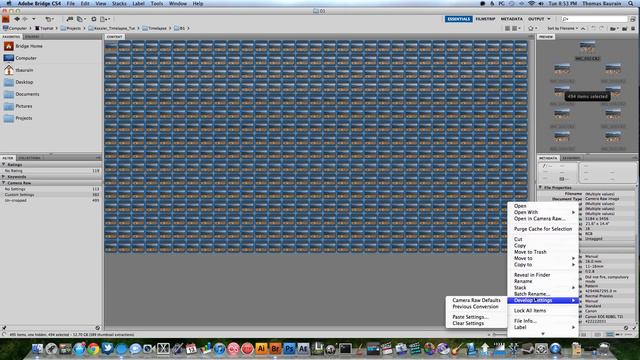Open Google Chrome from the dock
Screen dimensions: 640x360
point(93,349)
